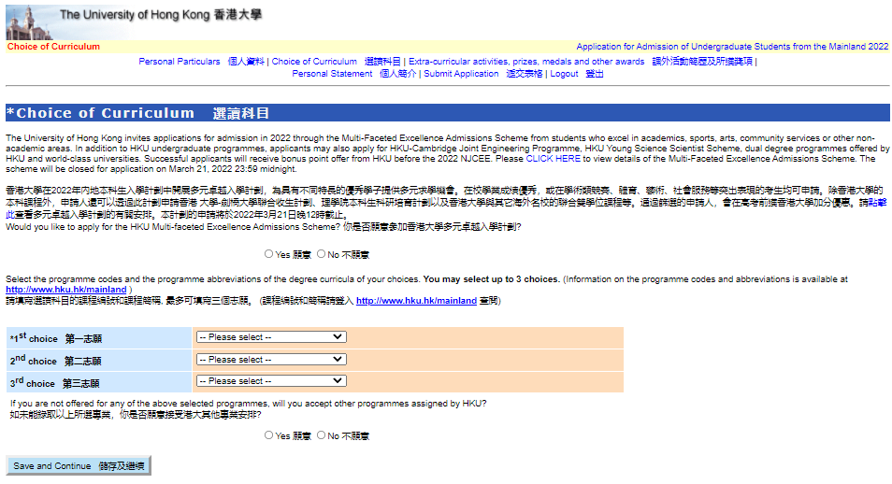Open the 3rd choice programme dropdown
The image size is (892, 484).
point(271,381)
